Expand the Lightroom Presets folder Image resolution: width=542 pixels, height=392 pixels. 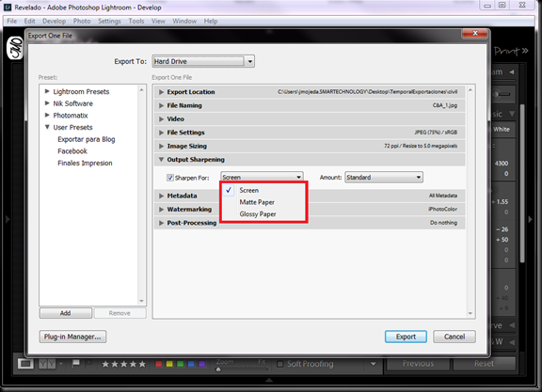47,91
